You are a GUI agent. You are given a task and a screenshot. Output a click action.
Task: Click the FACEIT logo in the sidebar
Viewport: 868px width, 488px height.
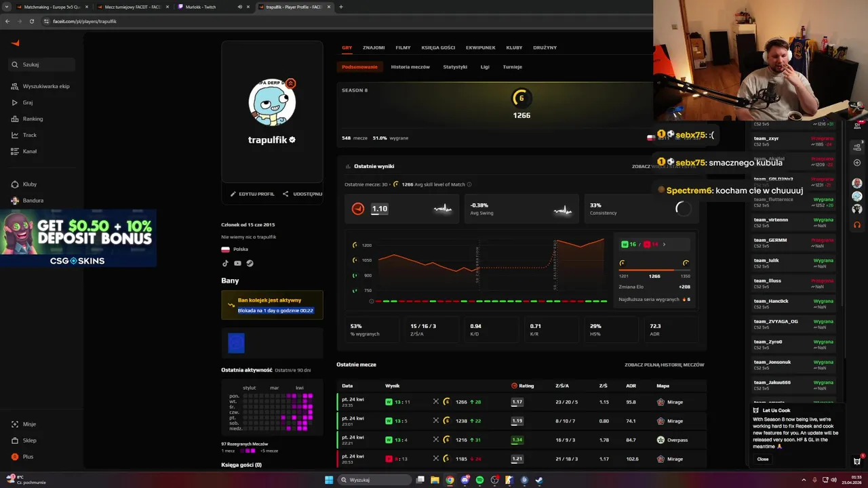pyautogui.click(x=16, y=43)
